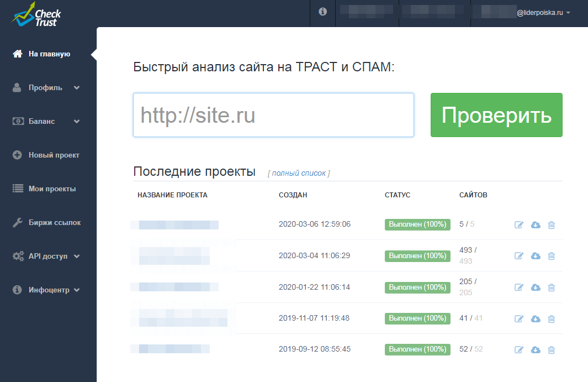The image size is (588, 382).
Task: Click the site count 493 / 493
Action: click(468, 255)
